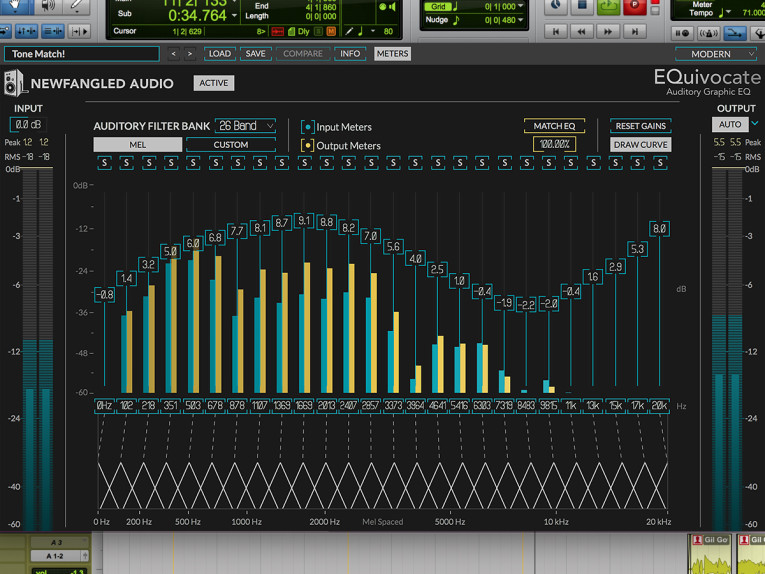Toggle the Input Meters checkbox
Screen dimensions: 765x574
point(307,127)
